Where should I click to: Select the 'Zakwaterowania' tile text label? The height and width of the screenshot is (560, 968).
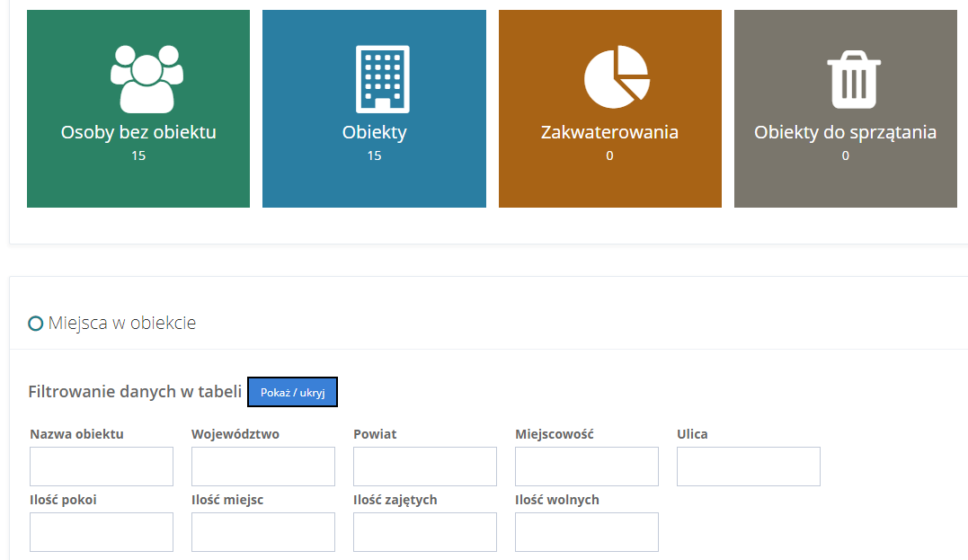[609, 132]
